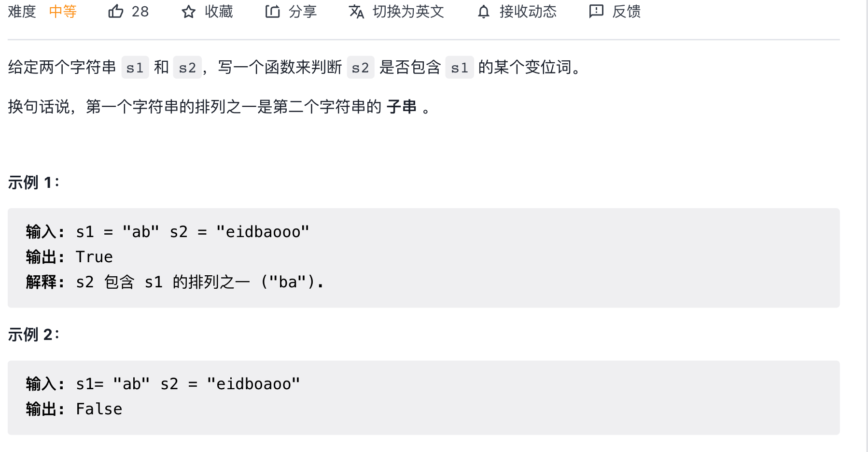Screen dimensions: 868x452
Task: Click the translate language icon
Action: coord(356,12)
